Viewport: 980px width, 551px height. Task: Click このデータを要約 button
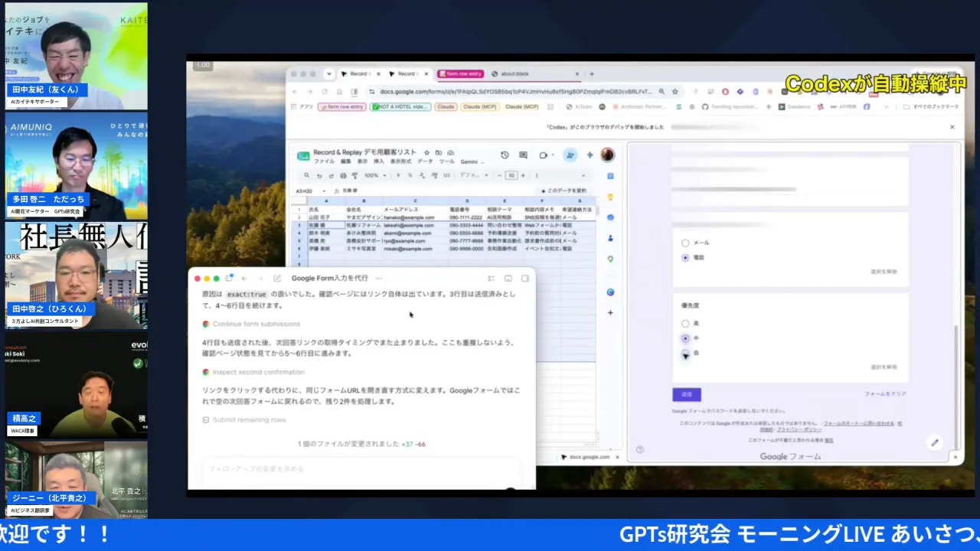point(565,191)
